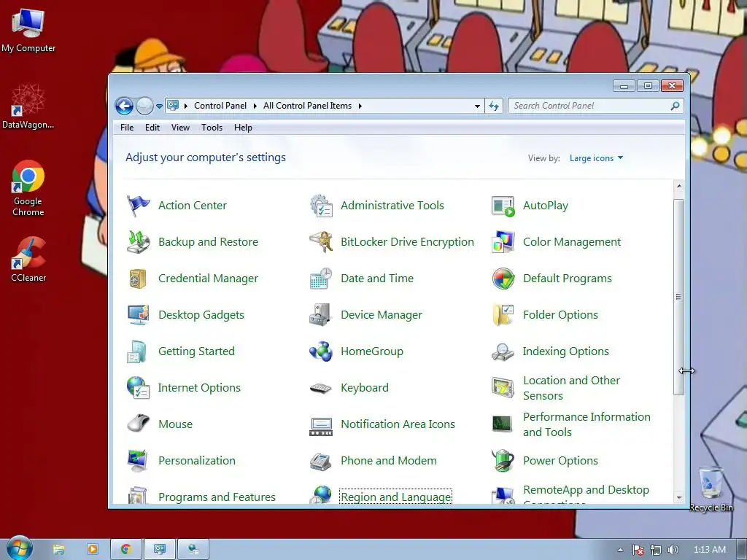Open the Indexing Options magnifier icon
747x560 pixels.
tap(503, 351)
